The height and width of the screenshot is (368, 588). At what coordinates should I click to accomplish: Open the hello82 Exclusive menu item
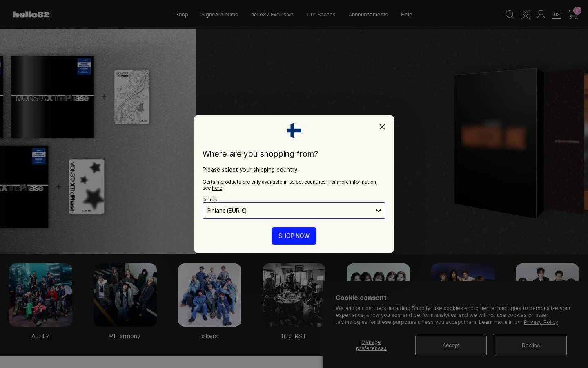click(x=272, y=15)
